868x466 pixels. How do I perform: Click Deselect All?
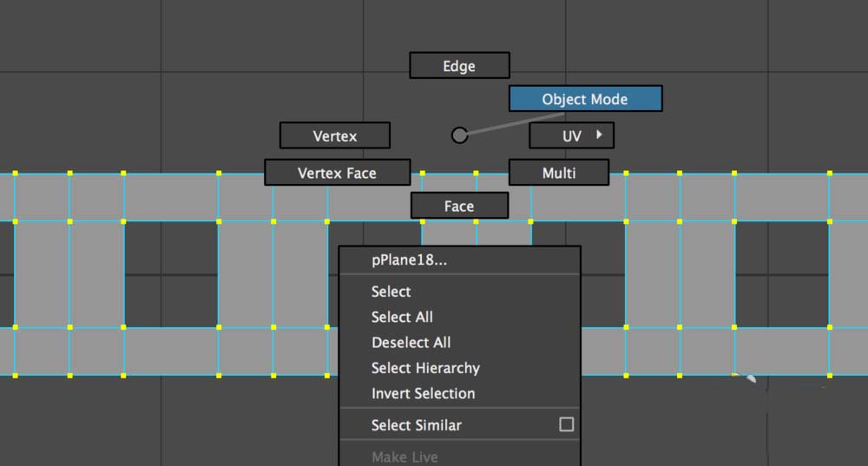tap(411, 342)
